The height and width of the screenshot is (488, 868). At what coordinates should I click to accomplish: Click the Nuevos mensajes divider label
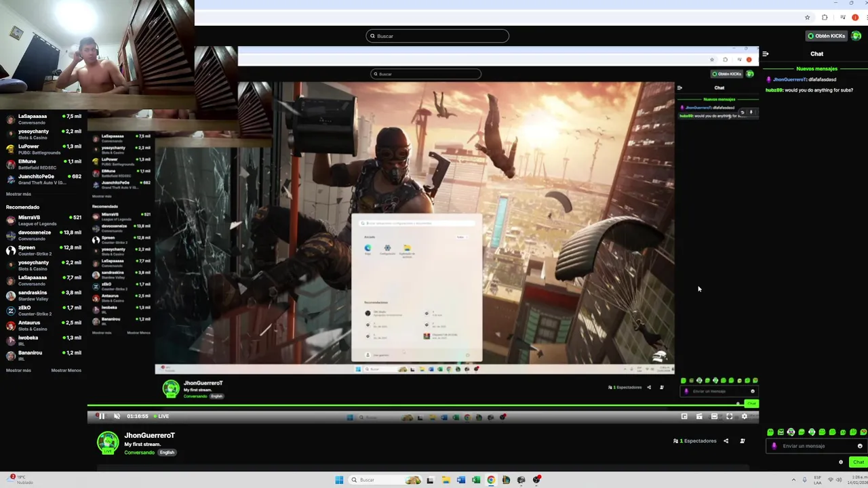(x=816, y=68)
